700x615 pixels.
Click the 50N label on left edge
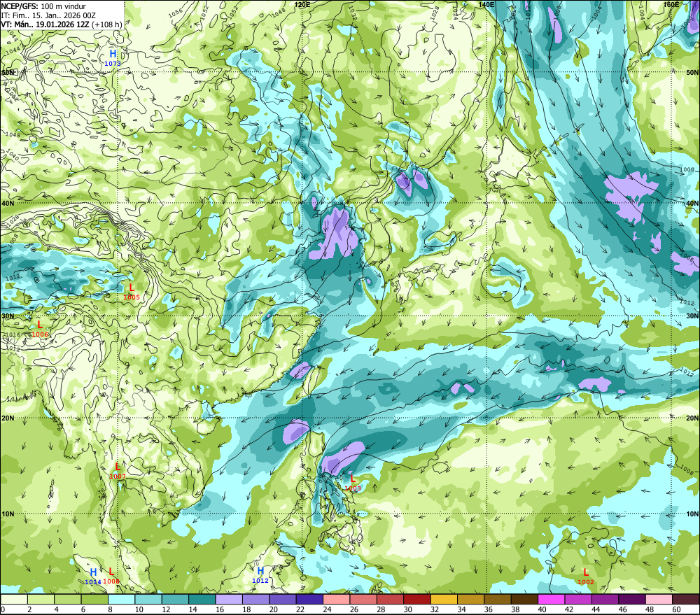8,72
